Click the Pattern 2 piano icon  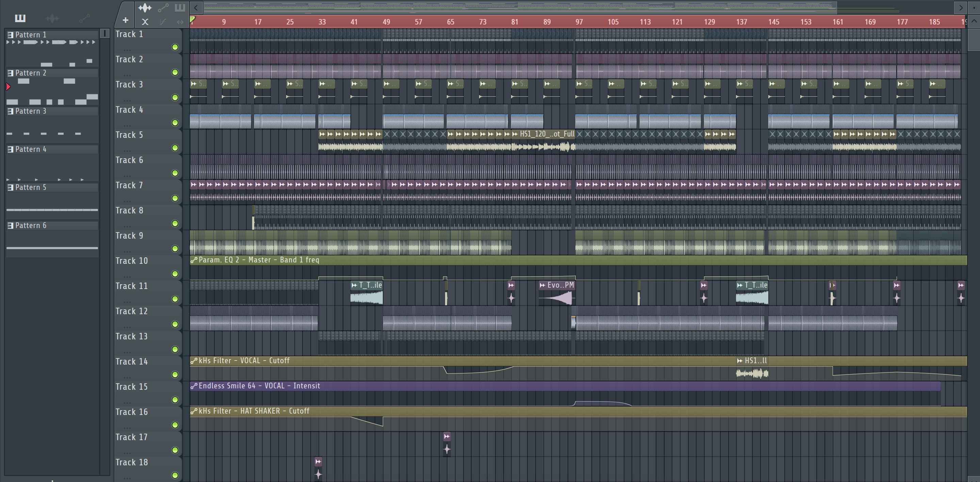click(x=10, y=73)
